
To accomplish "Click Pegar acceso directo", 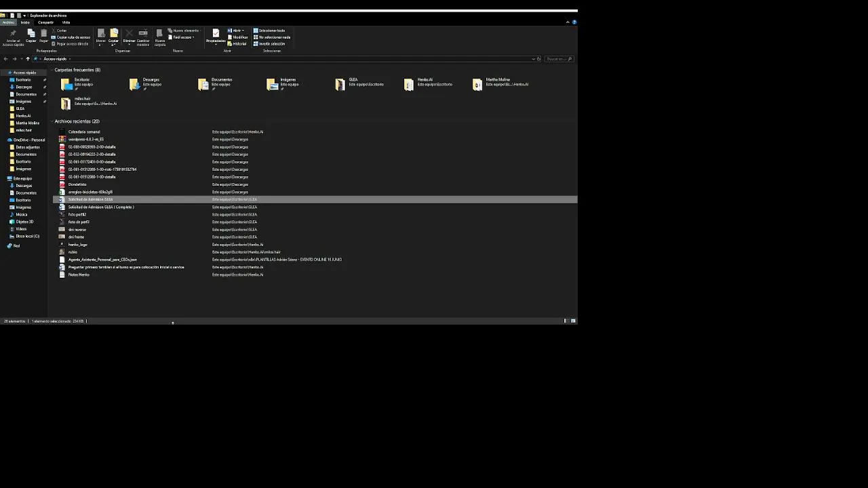I will (70, 43).
